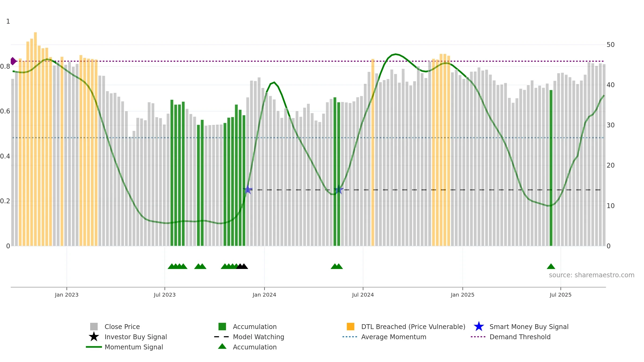644x362 pixels.
Task: Click the Jan 2023 axis tick label
Action: coord(67,295)
